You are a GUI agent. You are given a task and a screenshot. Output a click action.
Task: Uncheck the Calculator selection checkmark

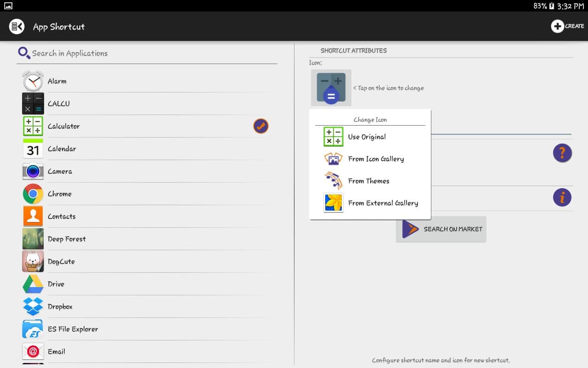click(x=260, y=126)
